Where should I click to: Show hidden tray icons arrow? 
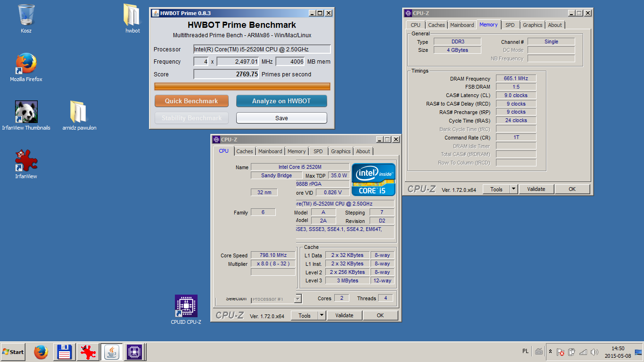coord(550,352)
